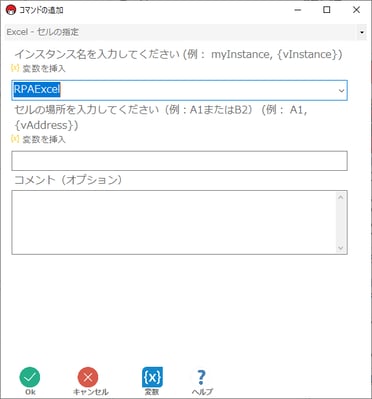Click inside the コメント comment text area
372x399 pixels.
point(174,222)
